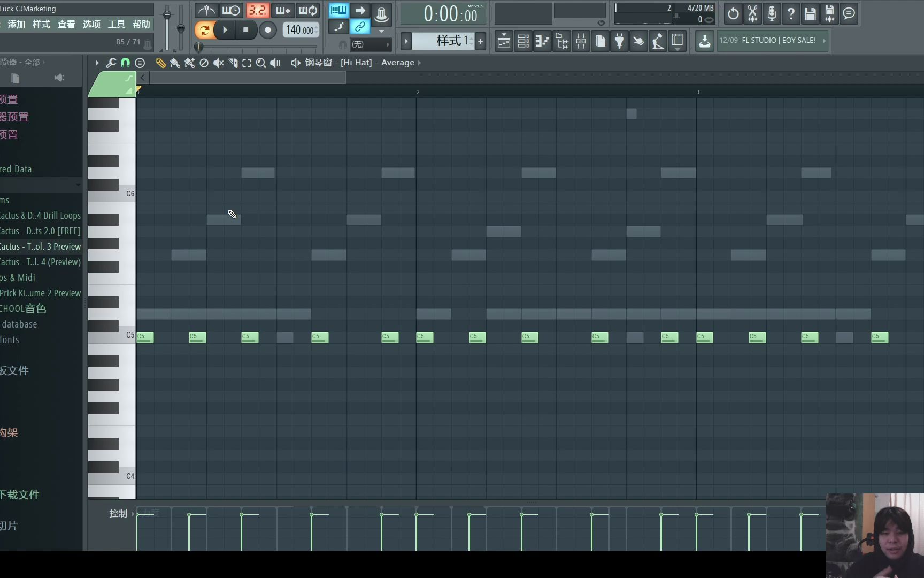Toggle link multi-controllers chain button
Viewport: 924px width, 578px height.
(x=360, y=26)
